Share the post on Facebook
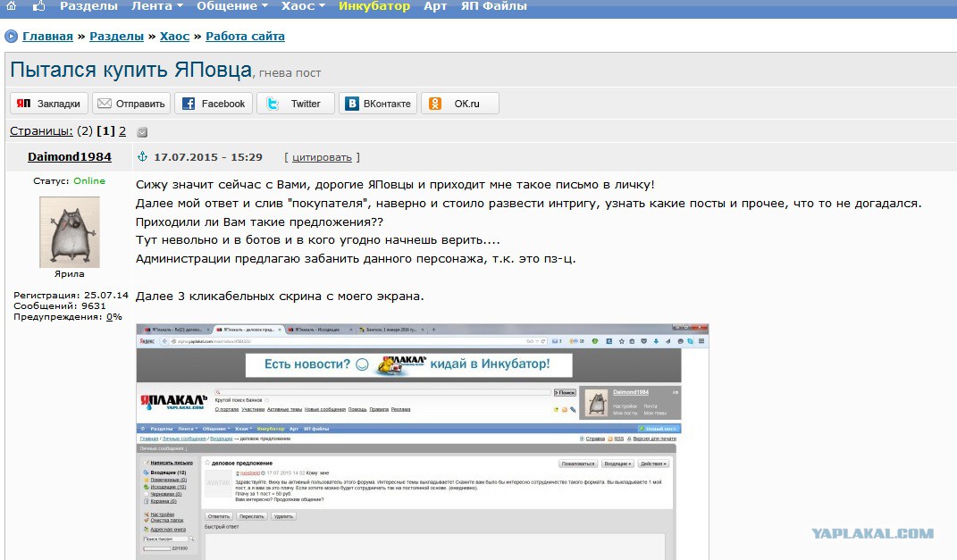The height and width of the screenshot is (560, 957). pyautogui.click(x=214, y=103)
